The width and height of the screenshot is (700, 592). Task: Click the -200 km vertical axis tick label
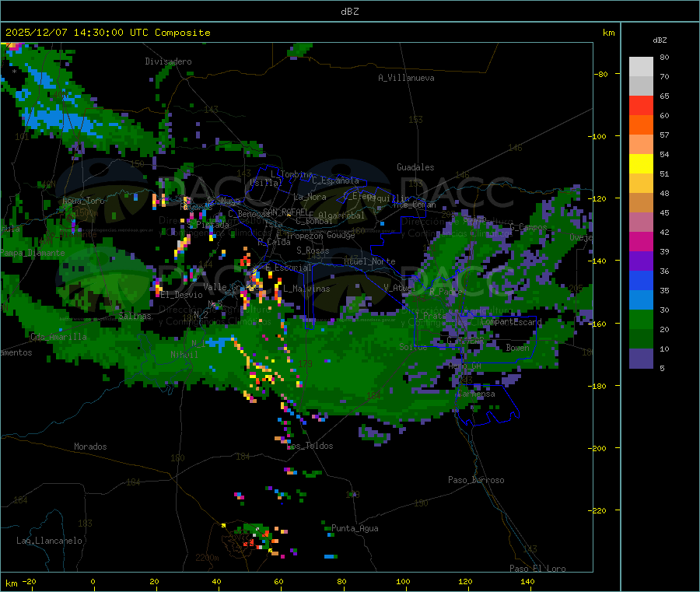[597, 448]
